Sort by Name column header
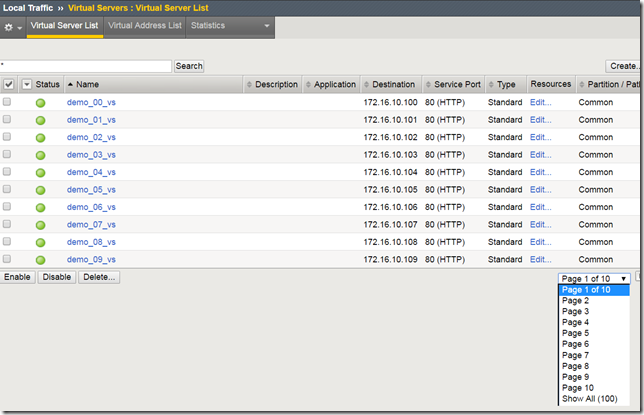Screen dimensions: 644x415 tap(83, 84)
